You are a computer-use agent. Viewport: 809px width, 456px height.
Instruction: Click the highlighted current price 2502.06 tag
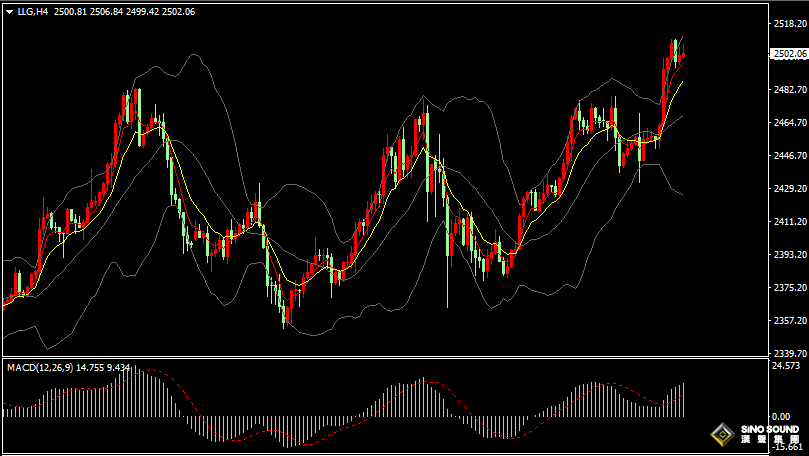tap(789, 54)
